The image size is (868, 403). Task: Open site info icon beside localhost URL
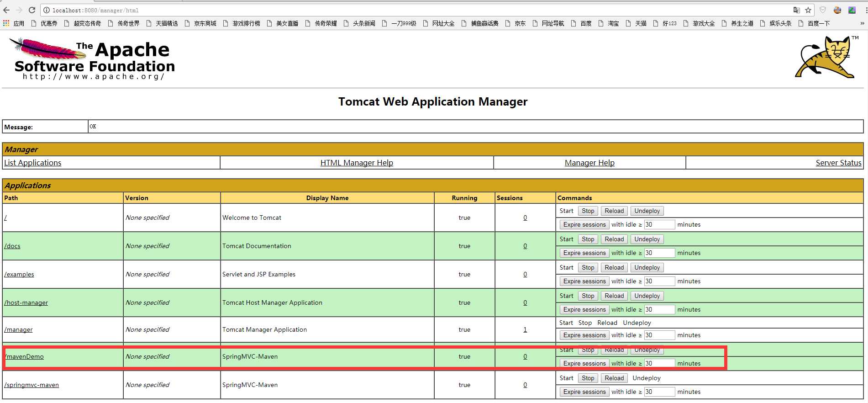[x=47, y=10]
